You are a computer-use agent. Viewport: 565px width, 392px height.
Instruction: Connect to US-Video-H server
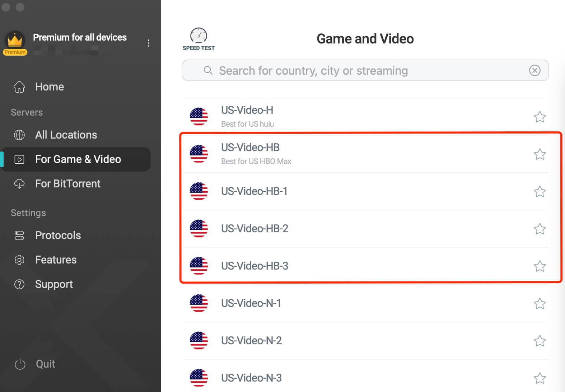point(365,117)
